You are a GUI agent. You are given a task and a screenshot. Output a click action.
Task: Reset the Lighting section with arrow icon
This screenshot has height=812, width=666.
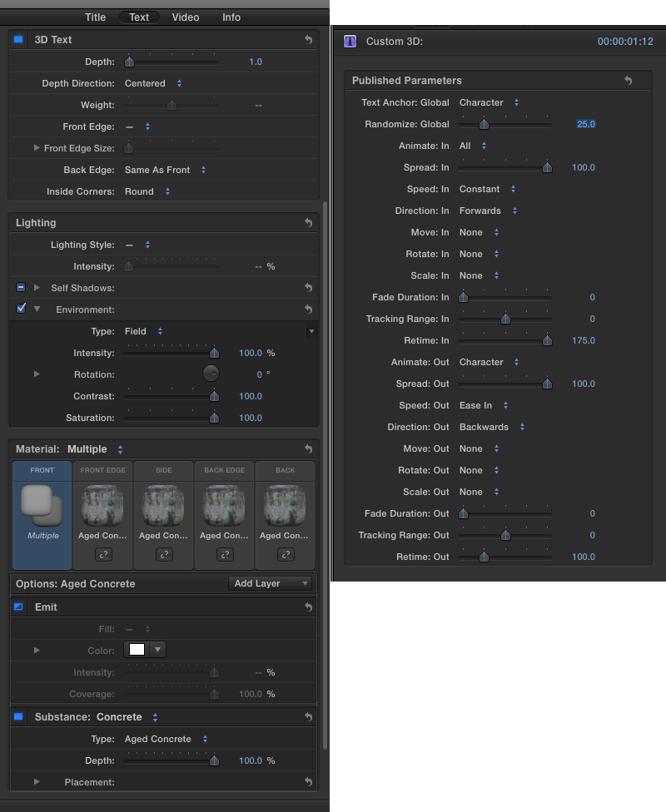(x=308, y=223)
